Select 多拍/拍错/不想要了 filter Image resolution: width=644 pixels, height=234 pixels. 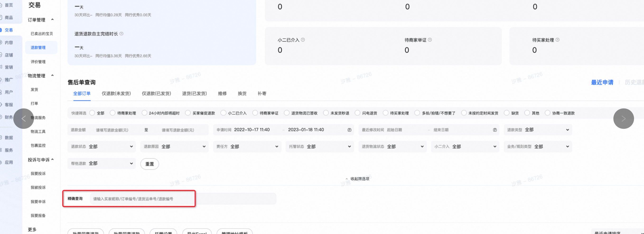pos(417,113)
